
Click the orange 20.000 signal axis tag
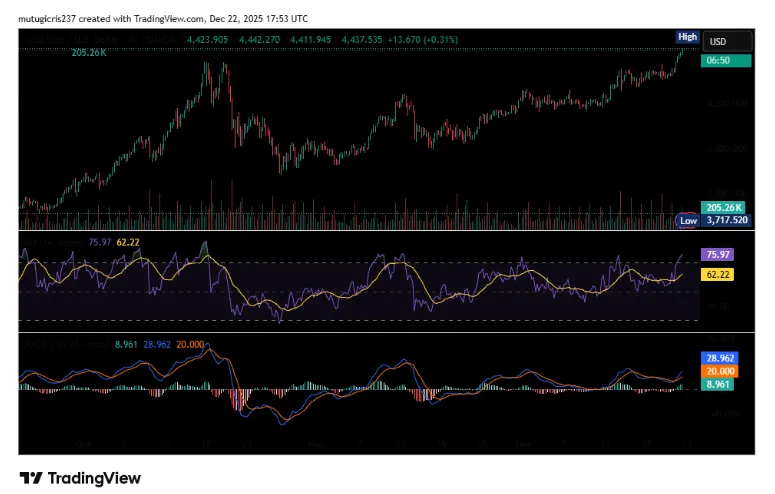(720, 370)
